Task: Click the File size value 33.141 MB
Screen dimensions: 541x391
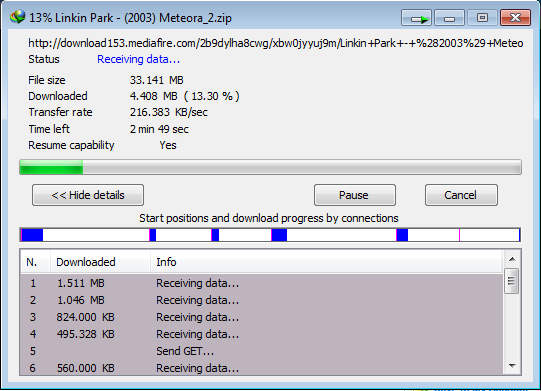Action: pos(157,80)
